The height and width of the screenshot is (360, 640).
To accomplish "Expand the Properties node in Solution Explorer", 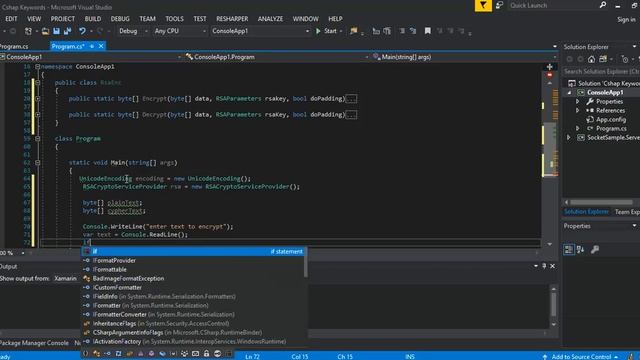I will coord(578,102).
